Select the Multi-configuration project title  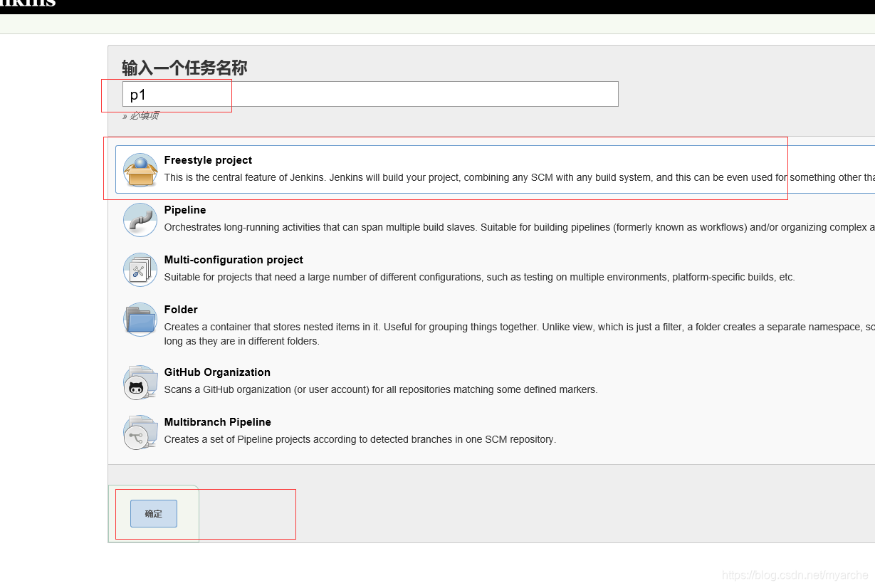pyautogui.click(x=234, y=260)
